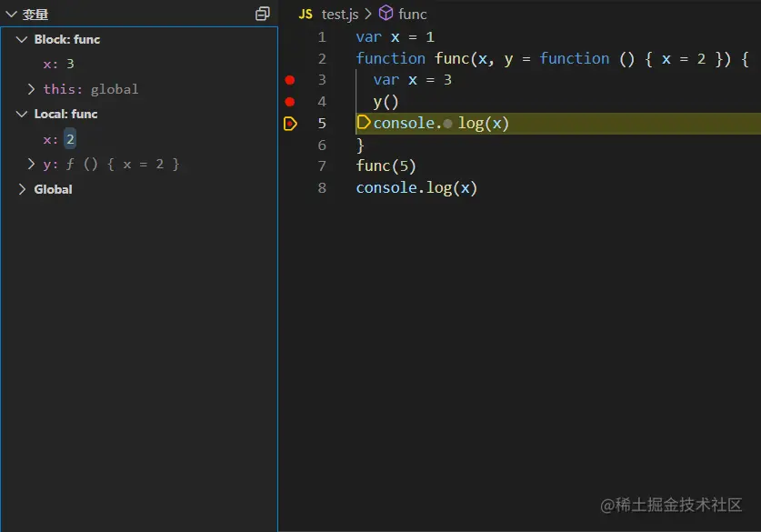Expand the this: global variable
This screenshot has height=532, width=761.
click(31, 89)
